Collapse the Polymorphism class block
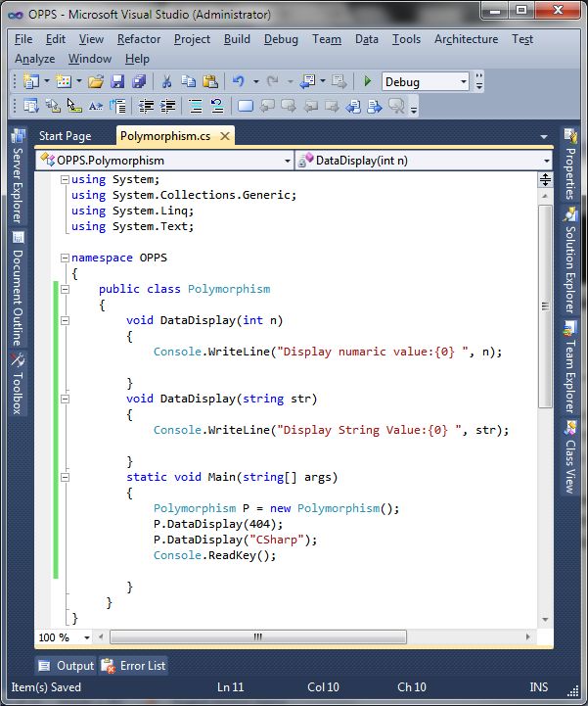The width and height of the screenshot is (588, 706). tap(65, 289)
